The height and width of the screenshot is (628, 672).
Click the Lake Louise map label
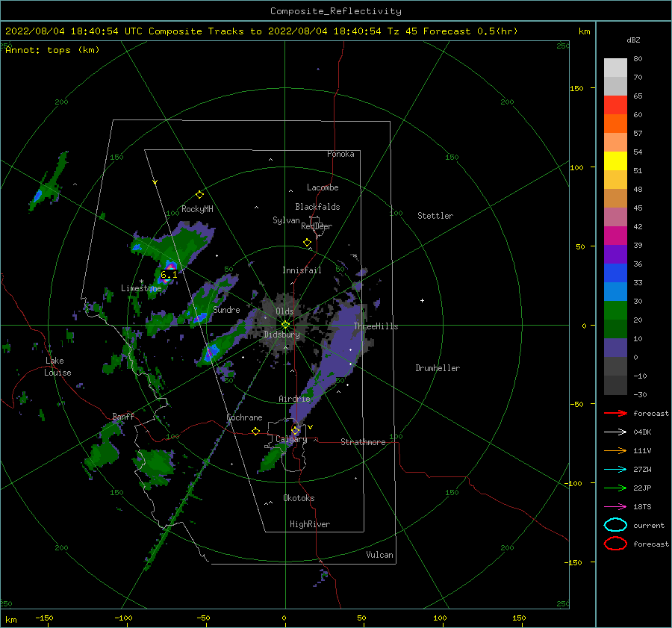pyautogui.click(x=57, y=367)
